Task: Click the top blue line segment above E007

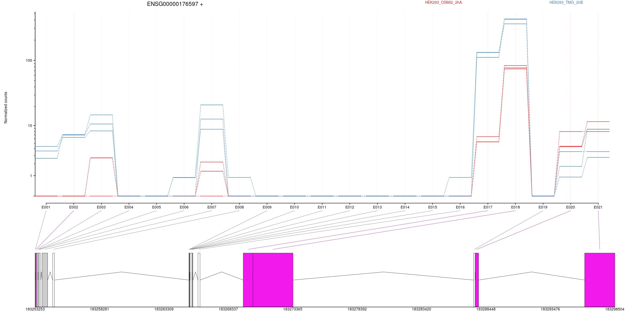Action: point(212,105)
